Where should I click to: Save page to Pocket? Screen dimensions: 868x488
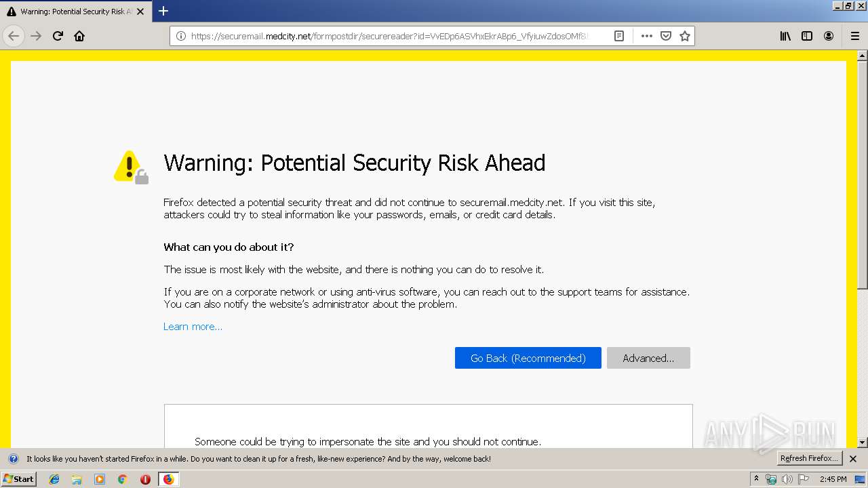[666, 36]
